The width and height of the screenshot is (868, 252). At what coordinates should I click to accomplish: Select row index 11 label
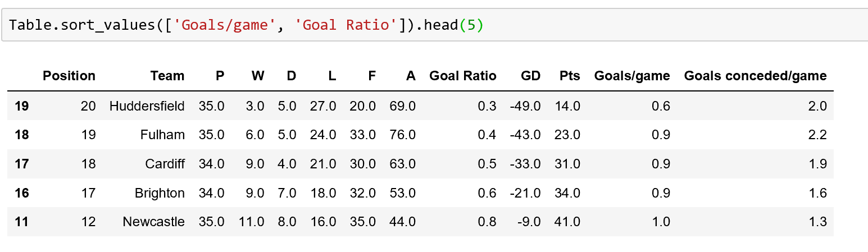coord(21,222)
